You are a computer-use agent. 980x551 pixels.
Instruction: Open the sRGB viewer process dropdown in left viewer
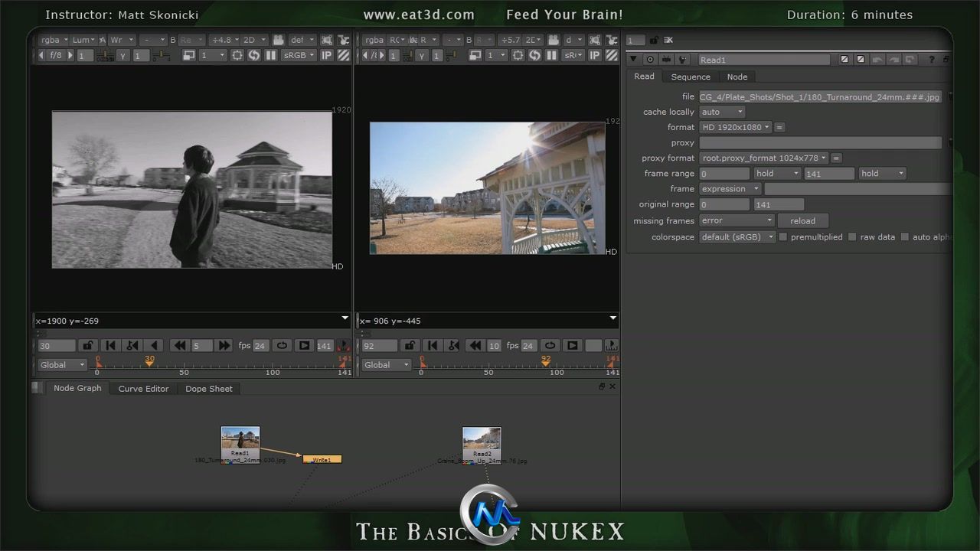(x=299, y=55)
